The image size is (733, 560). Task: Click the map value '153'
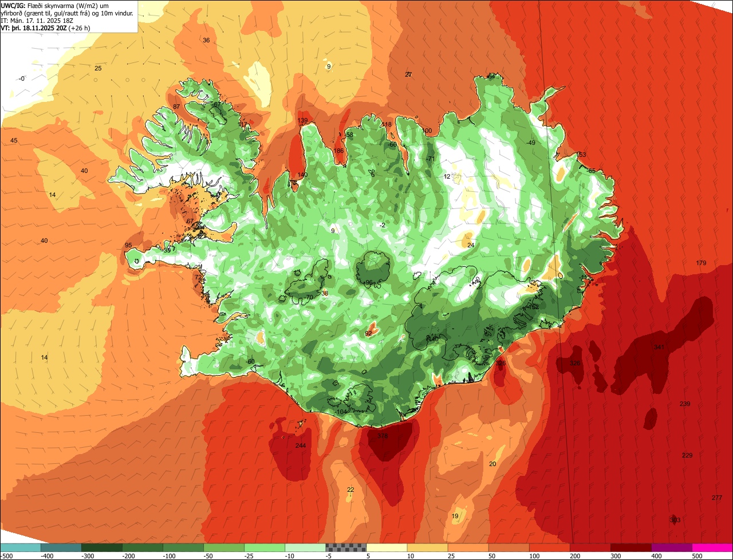pos(581,155)
